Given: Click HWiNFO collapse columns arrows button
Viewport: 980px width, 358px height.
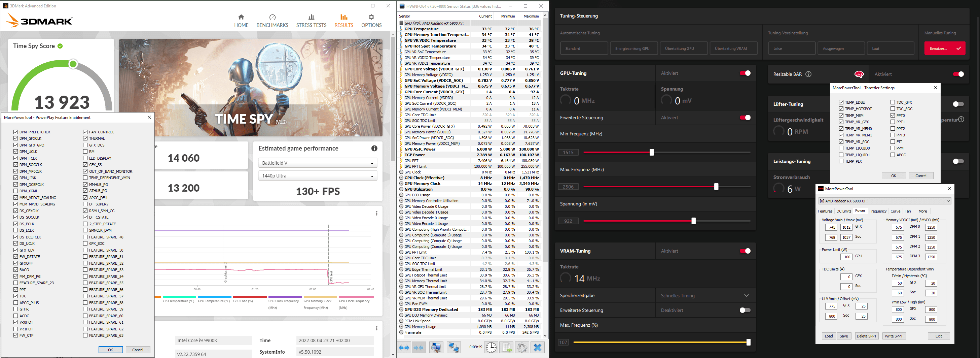Looking at the screenshot, I should pyautogui.click(x=419, y=347).
